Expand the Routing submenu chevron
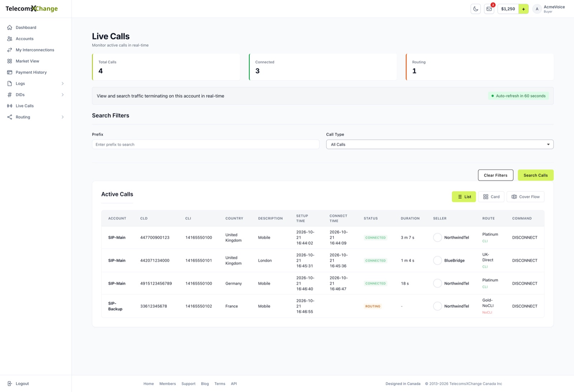 click(62, 117)
